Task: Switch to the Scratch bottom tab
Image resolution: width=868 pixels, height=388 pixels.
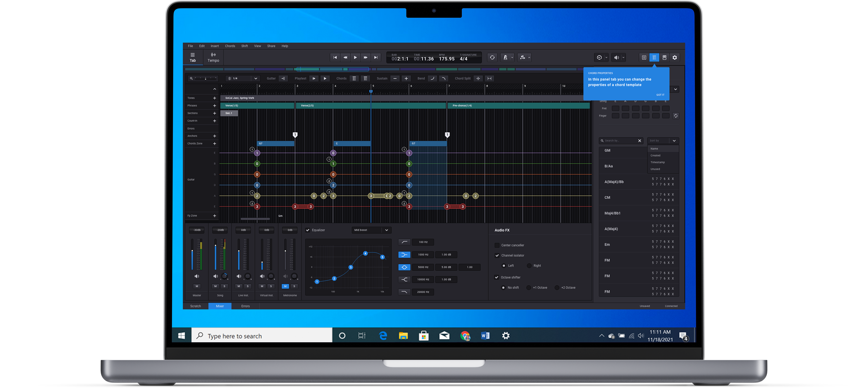Action: pos(196,306)
